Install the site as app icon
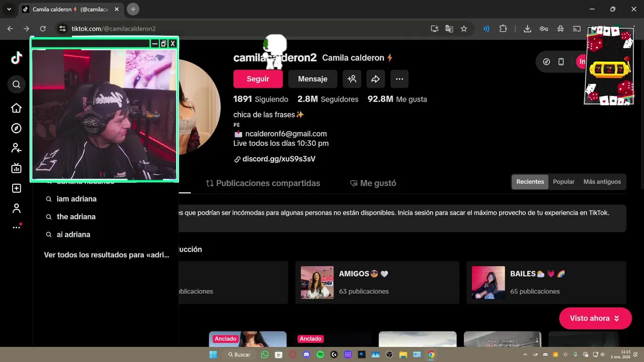This screenshot has height=362, width=644. (x=435, y=29)
